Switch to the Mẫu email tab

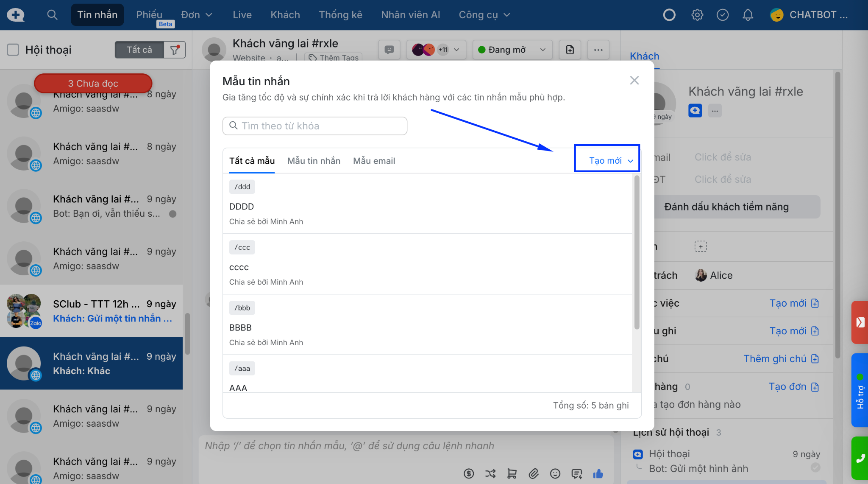click(374, 161)
